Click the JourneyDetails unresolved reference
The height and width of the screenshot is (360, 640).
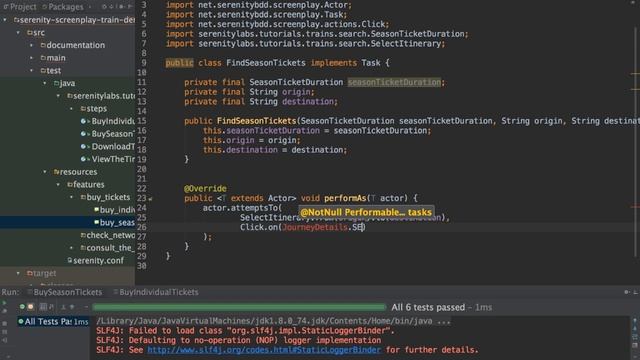coord(315,227)
